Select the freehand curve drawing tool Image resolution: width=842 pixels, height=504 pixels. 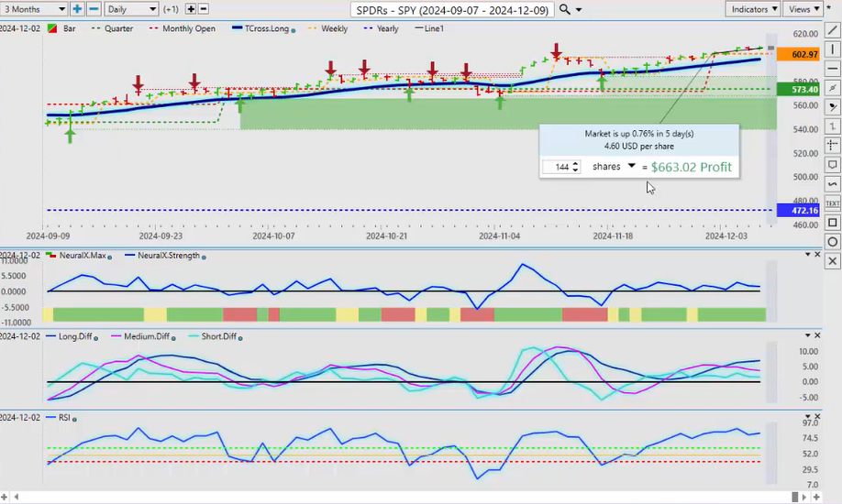tap(832, 184)
